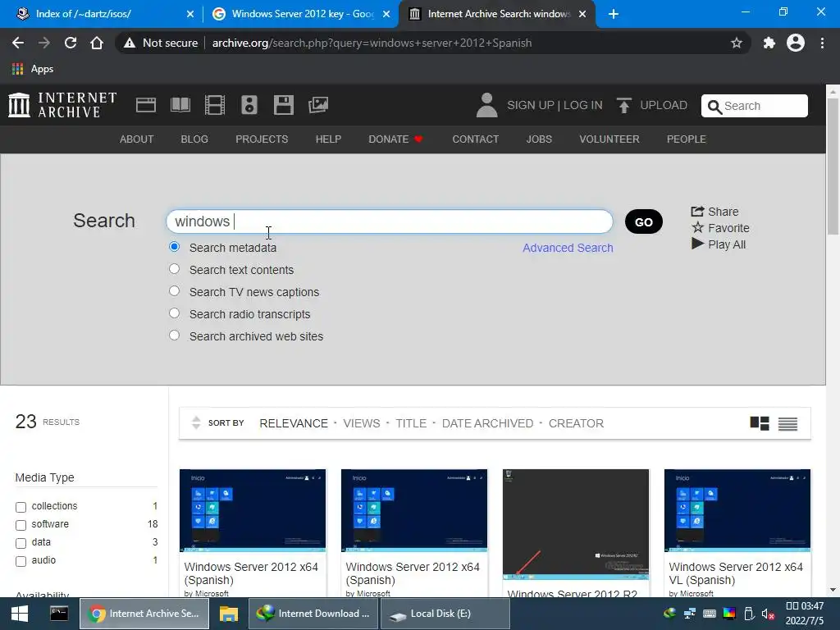The height and width of the screenshot is (630, 840).
Task: Click SIGN UP link
Action: tap(531, 105)
